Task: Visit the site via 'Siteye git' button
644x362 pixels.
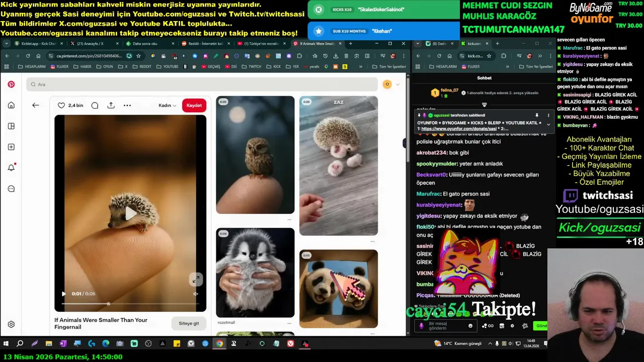Action: pos(189,323)
